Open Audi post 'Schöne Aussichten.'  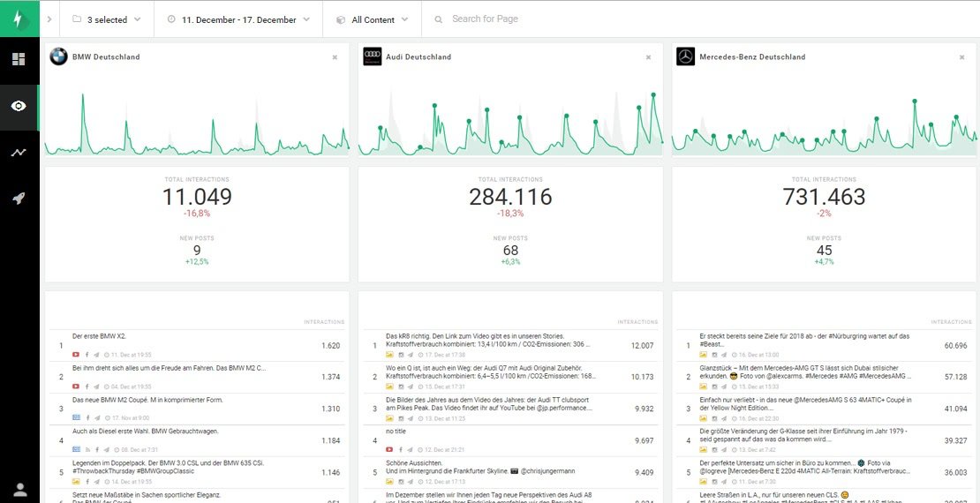coord(480,468)
